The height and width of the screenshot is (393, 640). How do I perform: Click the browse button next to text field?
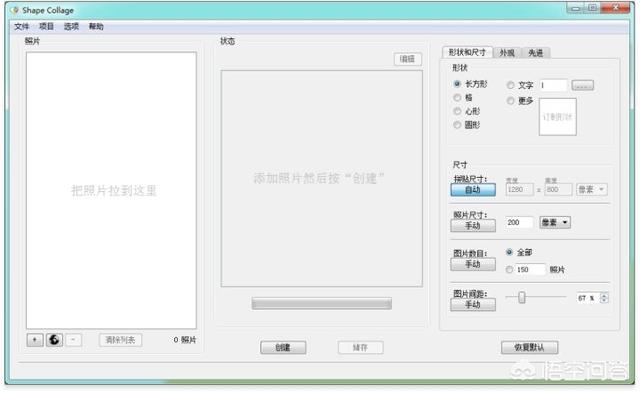point(582,85)
